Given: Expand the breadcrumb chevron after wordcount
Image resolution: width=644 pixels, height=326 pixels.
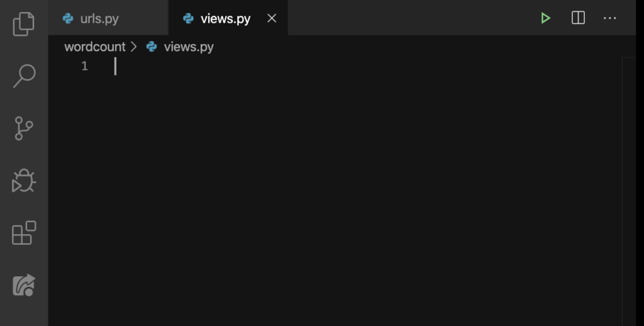Looking at the screenshot, I should coord(133,47).
